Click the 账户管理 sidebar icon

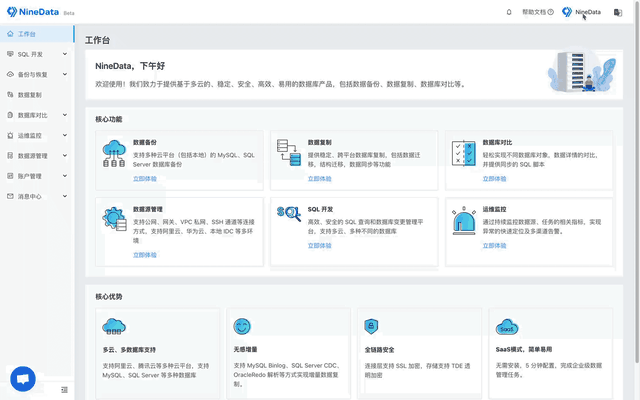(x=10, y=176)
